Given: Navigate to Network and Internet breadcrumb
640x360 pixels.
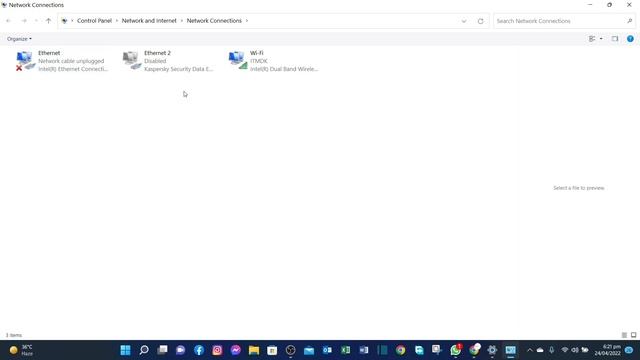Looking at the screenshot, I should coord(149,21).
